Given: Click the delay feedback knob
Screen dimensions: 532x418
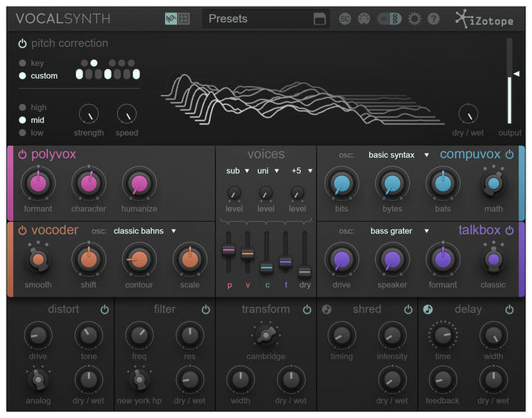Looking at the screenshot, I should pyautogui.click(x=443, y=380).
